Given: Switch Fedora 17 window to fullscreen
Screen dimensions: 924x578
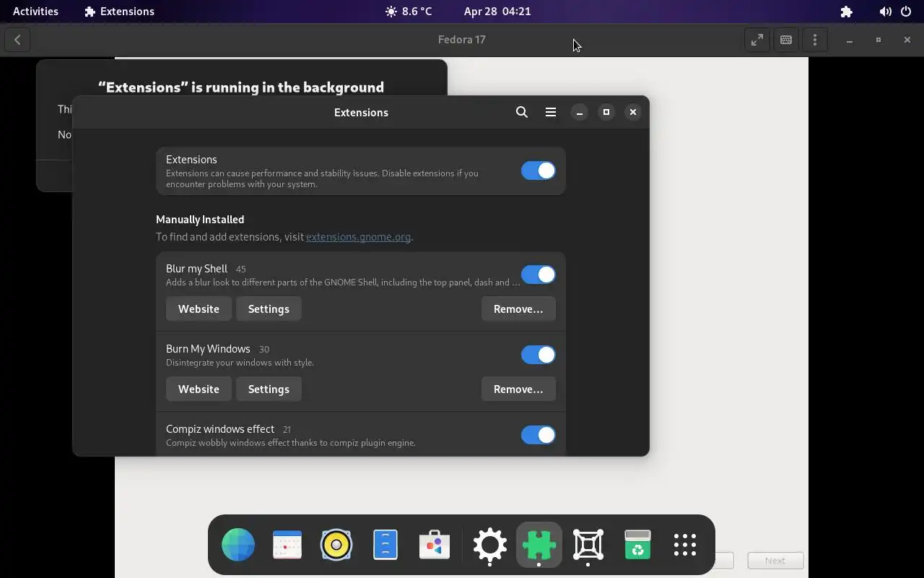Looking at the screenshot, I should (x=757, y=40).
